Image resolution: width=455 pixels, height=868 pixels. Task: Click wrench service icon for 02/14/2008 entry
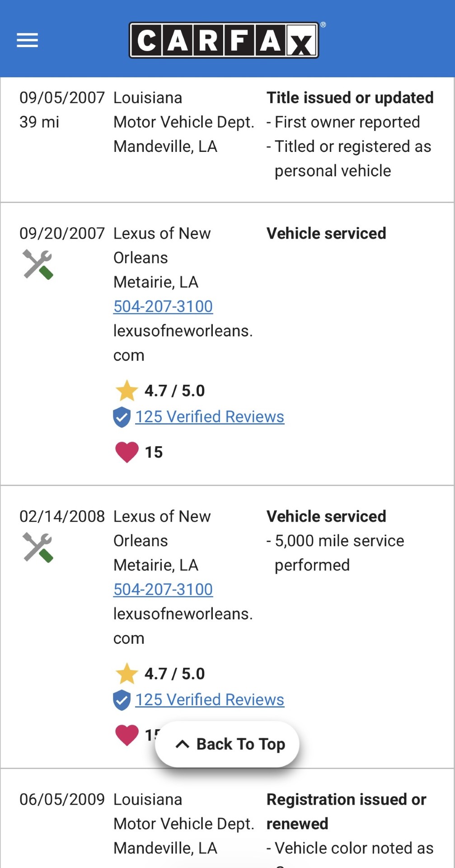[x=38, y=547]
